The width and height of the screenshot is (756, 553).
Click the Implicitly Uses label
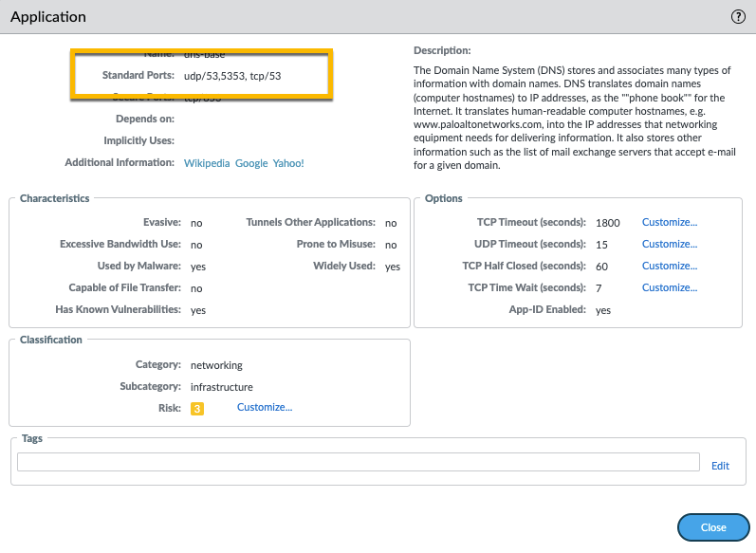tap(138, 140)
